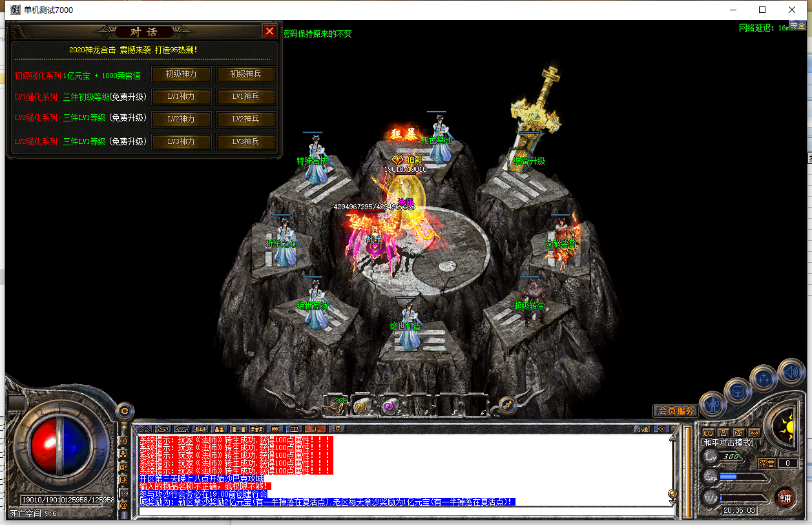
Task: Click the sun day-night indicator
Action: pos(786,426)
